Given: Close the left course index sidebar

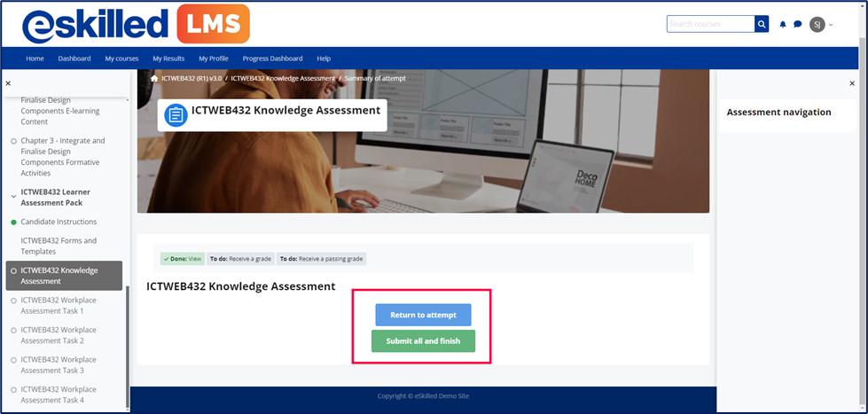Looking at the screenshot, I should pos(8,83).
